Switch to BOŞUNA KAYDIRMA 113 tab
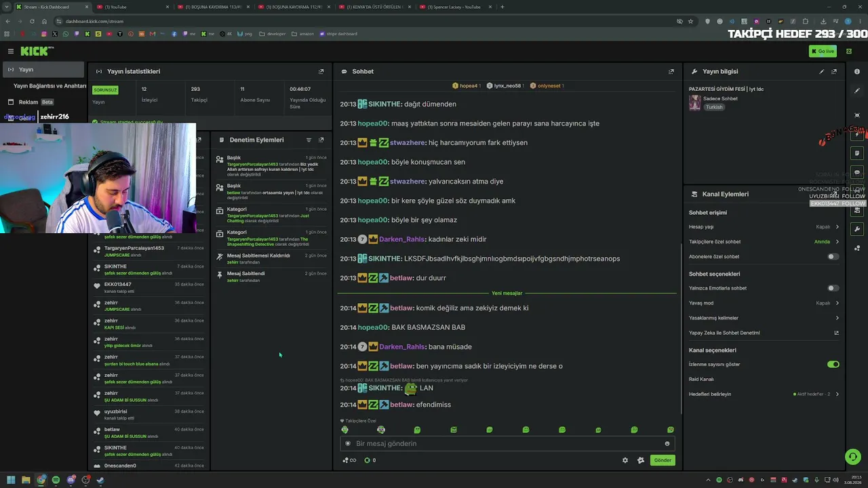The width and height of the screenshot is (868, 488). [214, 7]
